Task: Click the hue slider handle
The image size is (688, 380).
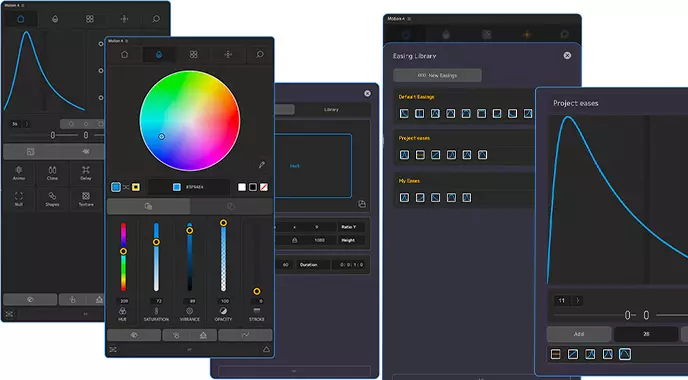Action: pyautogui.click(x=123, y=251)
